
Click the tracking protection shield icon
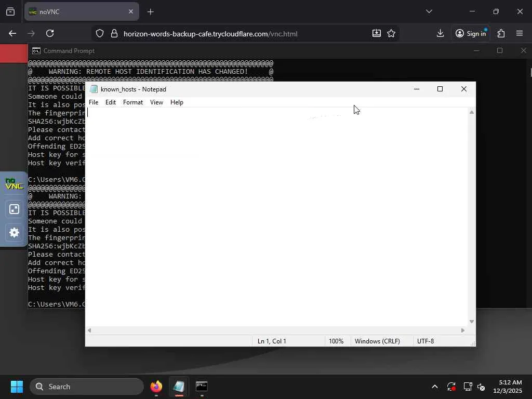(99, 33)
